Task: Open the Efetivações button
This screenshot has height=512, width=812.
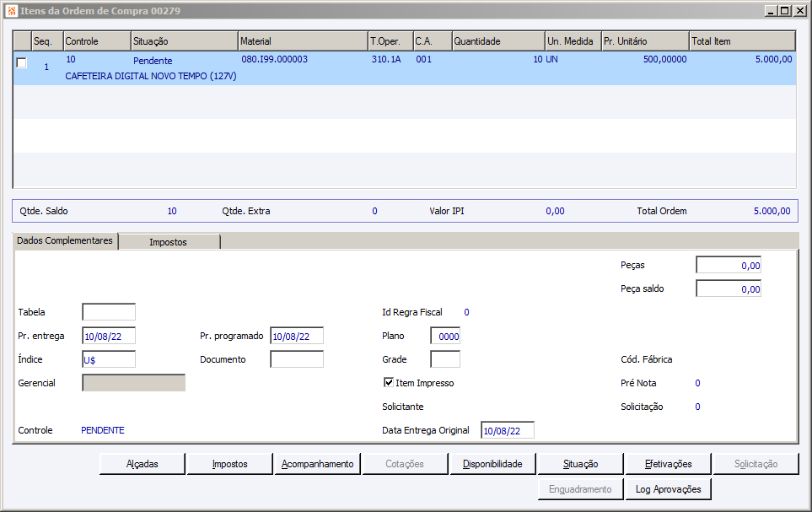Action: click(668, 464)
